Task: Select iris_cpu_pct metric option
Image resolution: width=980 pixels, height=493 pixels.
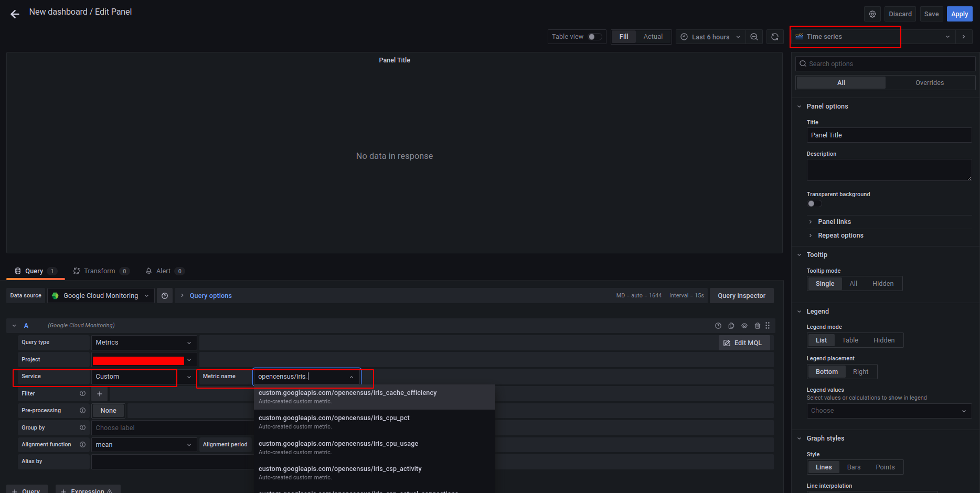Action: tap(375, 422)
